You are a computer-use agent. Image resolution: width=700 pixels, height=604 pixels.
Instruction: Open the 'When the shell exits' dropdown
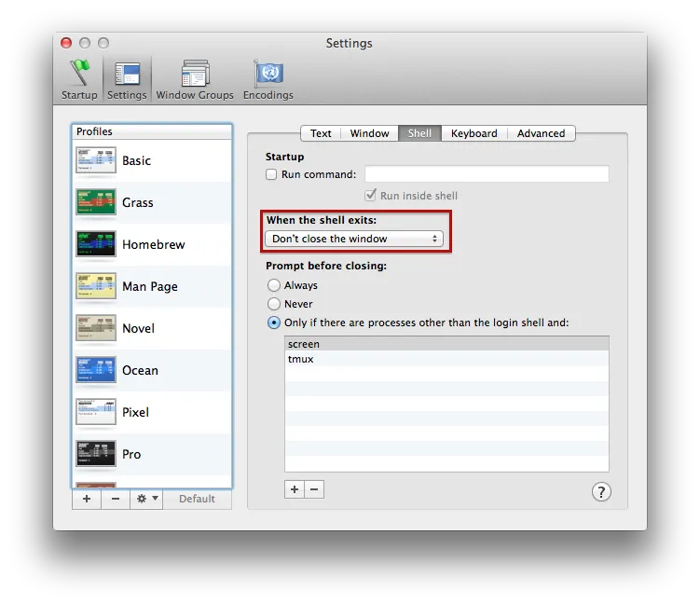click(x=354, y=239)
